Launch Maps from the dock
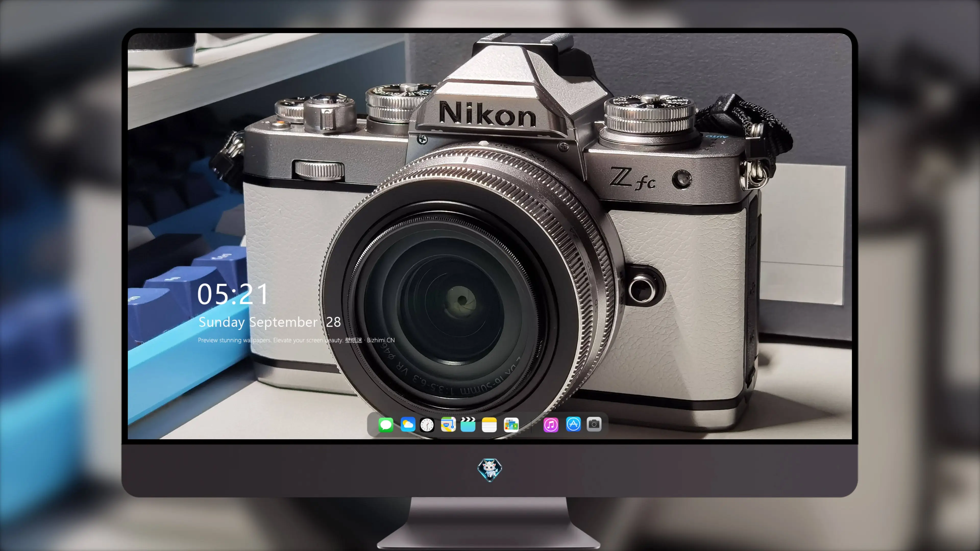 click(x=448, y=424)
